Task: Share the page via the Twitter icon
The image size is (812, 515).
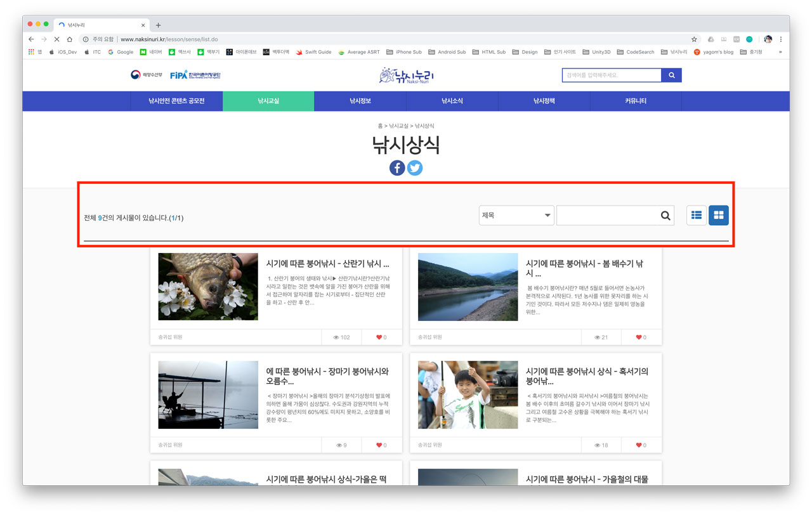Action: [415, 168]
